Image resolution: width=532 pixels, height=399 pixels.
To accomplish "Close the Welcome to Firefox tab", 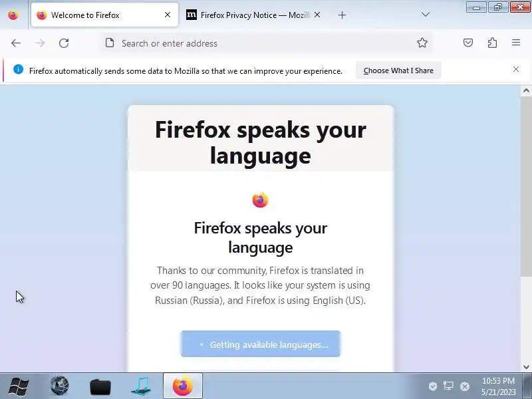I will pos(168,15).
